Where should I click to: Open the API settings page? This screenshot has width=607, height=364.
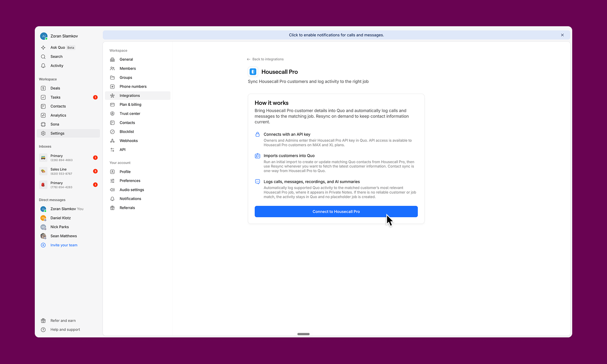[138, 150]
